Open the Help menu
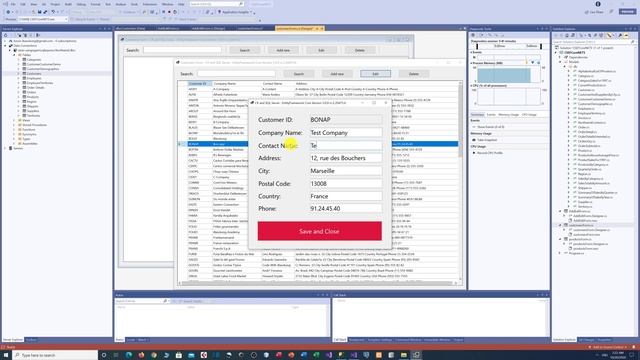Screen dimensions: 640x360 (x=181, y=4)
